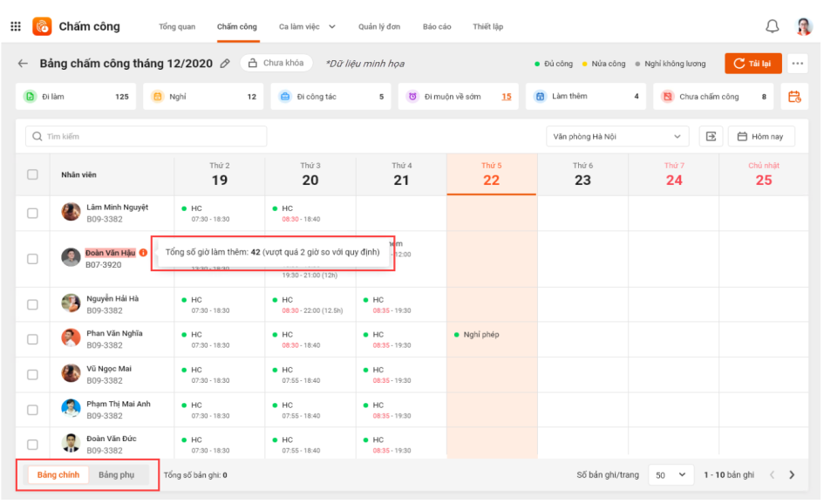Switch to Tổng quan tab
This screenshot has width=824, height=504.
[176, 27]
